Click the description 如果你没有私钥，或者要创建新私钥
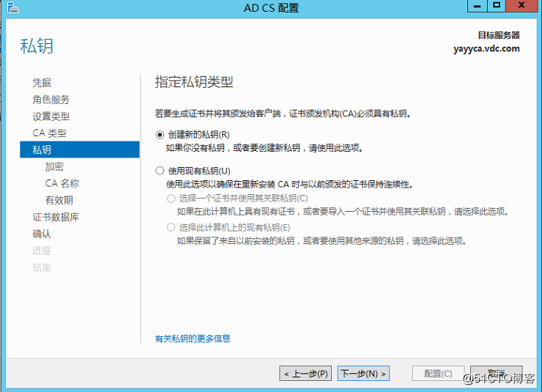The height and width of the screenshot is (392, 542). [x=264, y=148]
